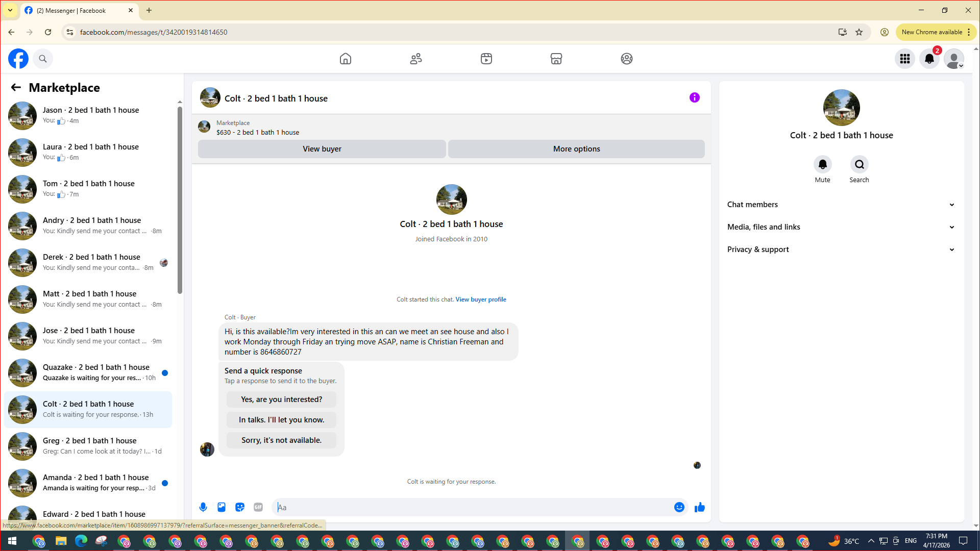Image resolution: width=980 pixels, height=551 pixels.
Task: Open the GIF picker icon
Action: pos(258,507)
